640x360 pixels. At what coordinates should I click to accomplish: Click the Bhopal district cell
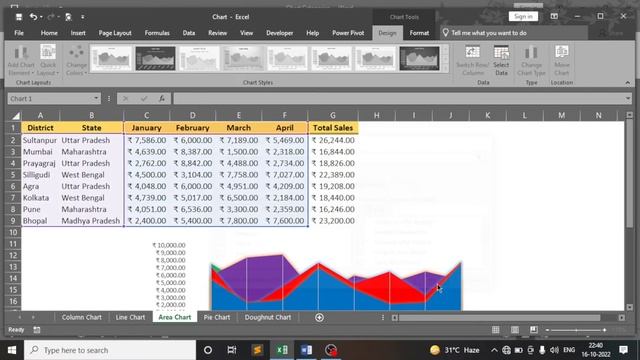40,221
